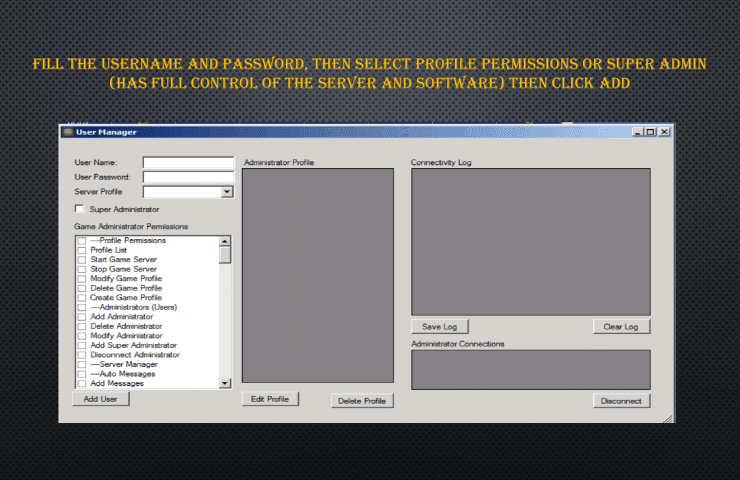Screen dimensions: 740x480
Task: Click the window resize grip corner
Action: (668, 419)
